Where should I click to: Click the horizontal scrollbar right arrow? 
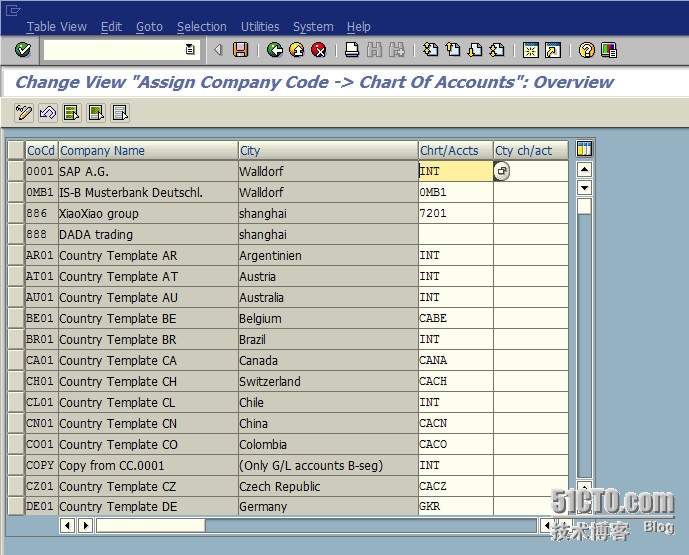[x=86, y=525]
